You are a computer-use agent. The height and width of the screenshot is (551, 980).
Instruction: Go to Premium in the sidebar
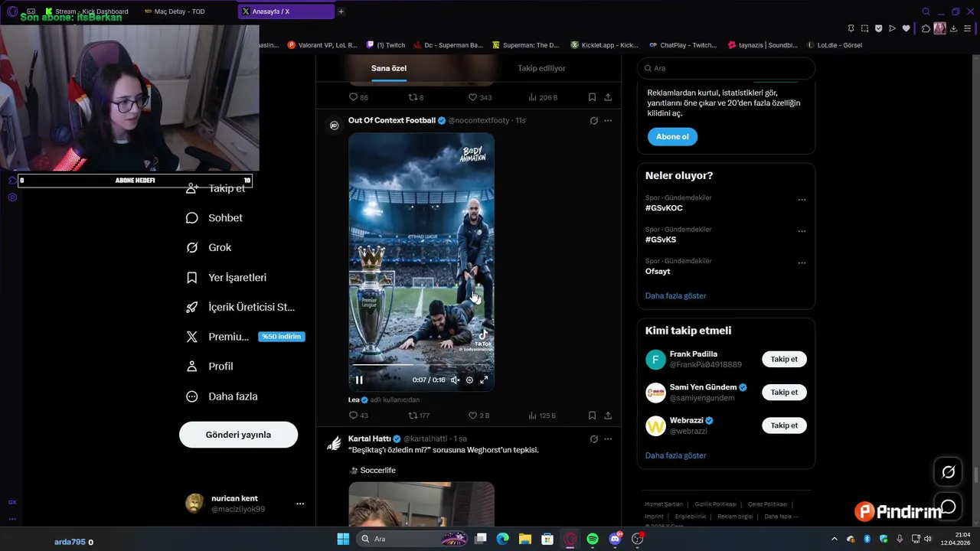tap(244, 337)
